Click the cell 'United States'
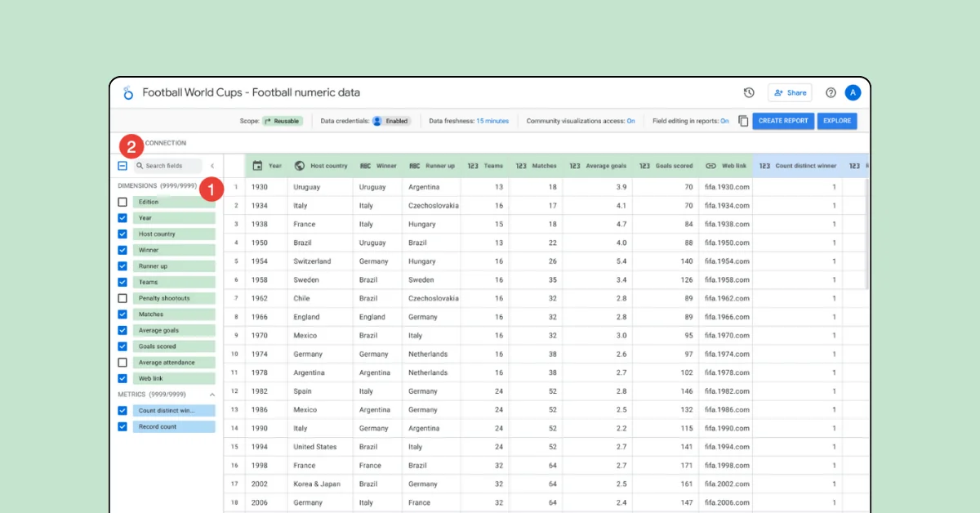 pos(315,447)
